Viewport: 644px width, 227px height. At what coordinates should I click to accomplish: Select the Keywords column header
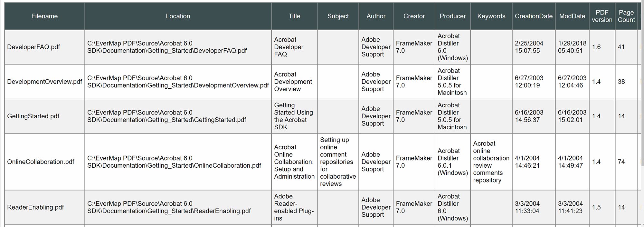[x=491, y=16]
